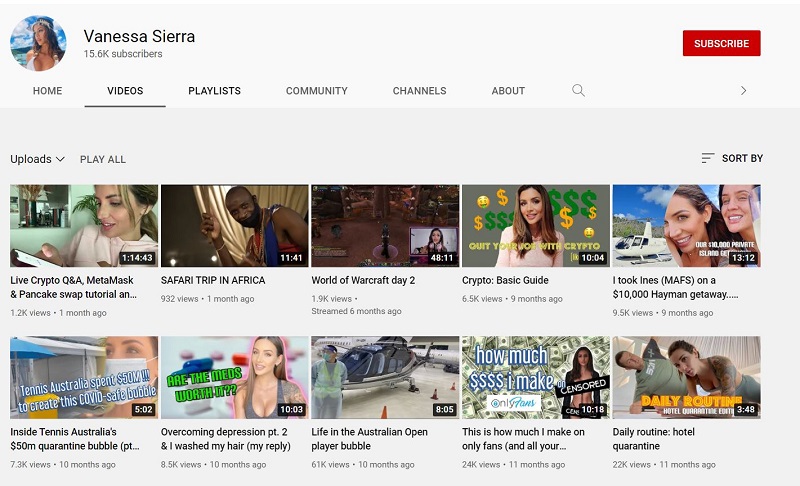The width and height of the screenshot is (800, 486).
Task: Open the Safari Trip in Africa thumbnail
Action: click(x=235, y=225)
